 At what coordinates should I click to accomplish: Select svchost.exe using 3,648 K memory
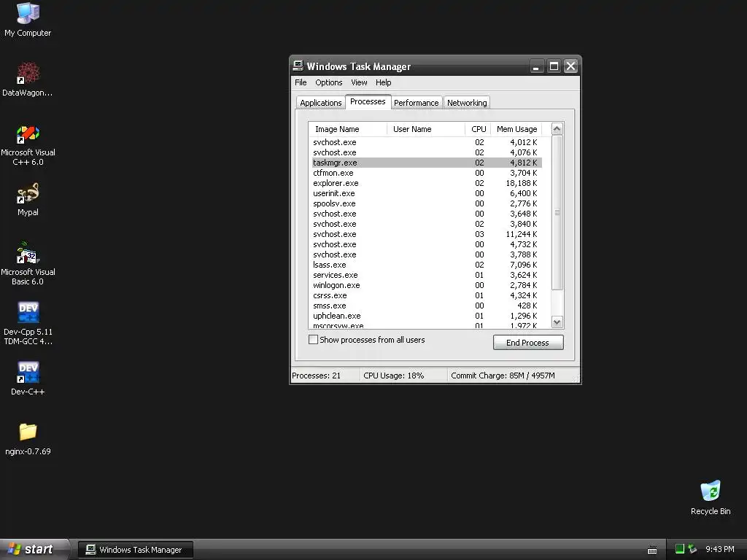tap(427, 214)
